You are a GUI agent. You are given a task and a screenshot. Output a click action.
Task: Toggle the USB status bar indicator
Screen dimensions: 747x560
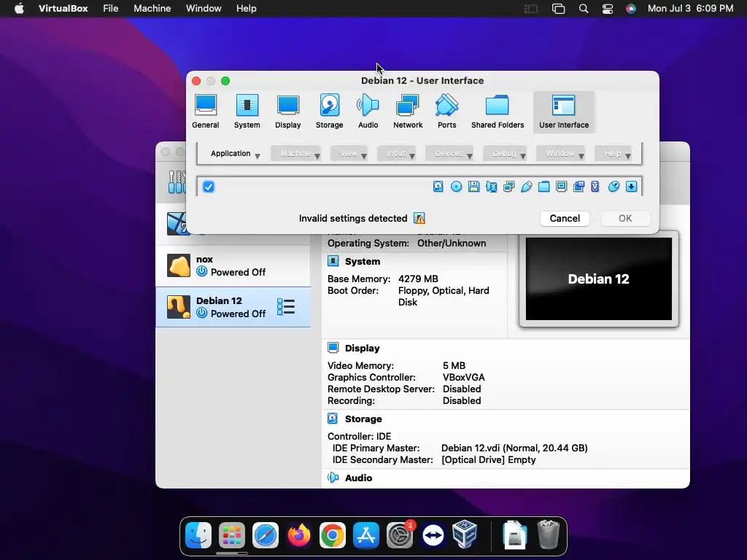tap(527, 187)
